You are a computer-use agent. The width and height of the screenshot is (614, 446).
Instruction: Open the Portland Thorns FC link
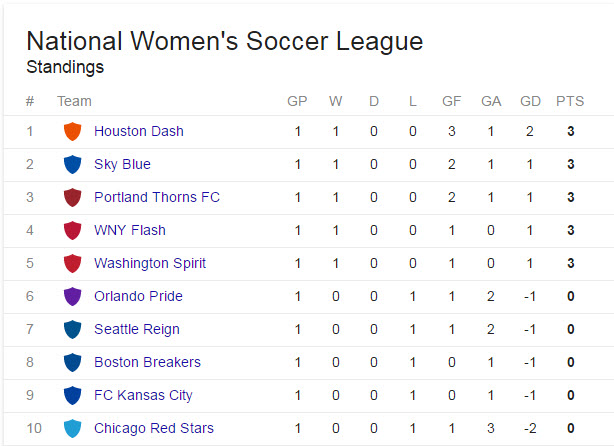click(x=157, y=197)
